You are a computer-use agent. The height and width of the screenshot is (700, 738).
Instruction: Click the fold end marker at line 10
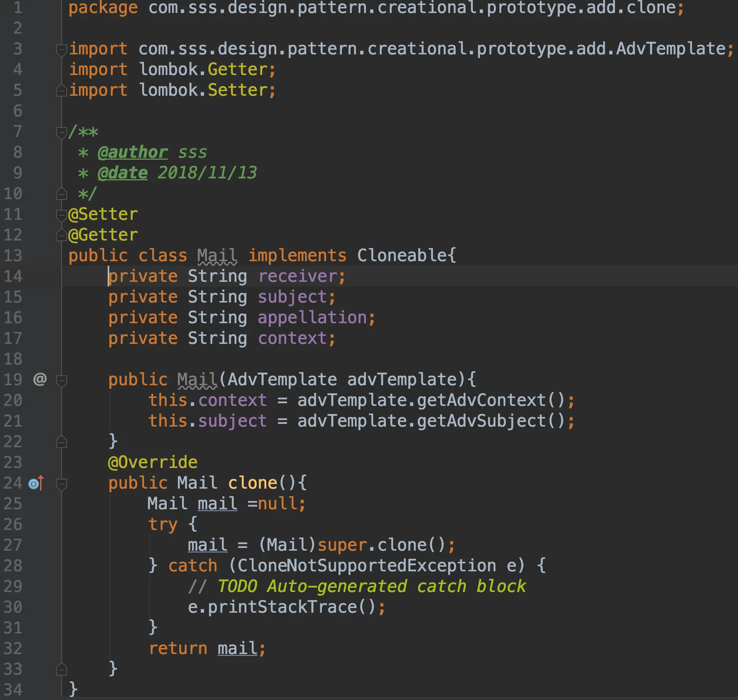coord(61,194)
